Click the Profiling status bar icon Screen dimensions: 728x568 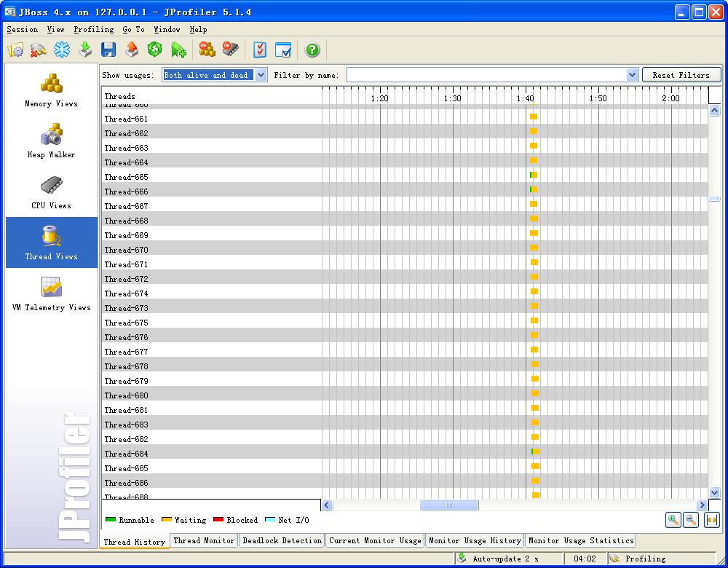[x=614, y=559]
